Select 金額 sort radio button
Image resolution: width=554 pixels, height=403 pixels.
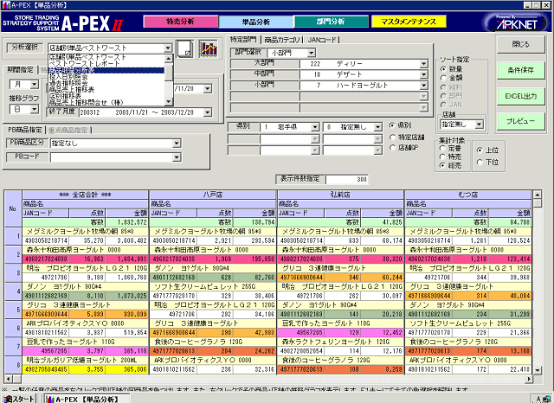pos(443,77)
